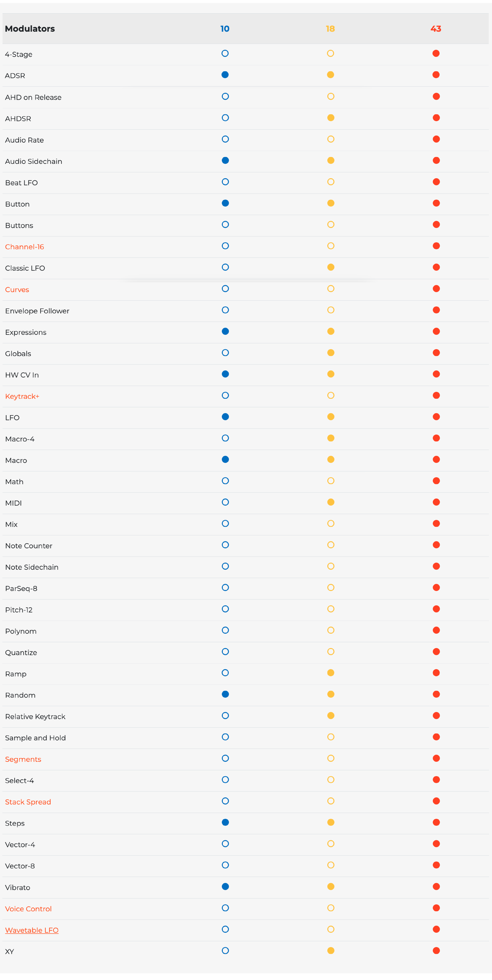The width and height of the screenshot is (492, 980).
Task: Click the empty yellow circle for Quantize
Action: pos(331,652)
